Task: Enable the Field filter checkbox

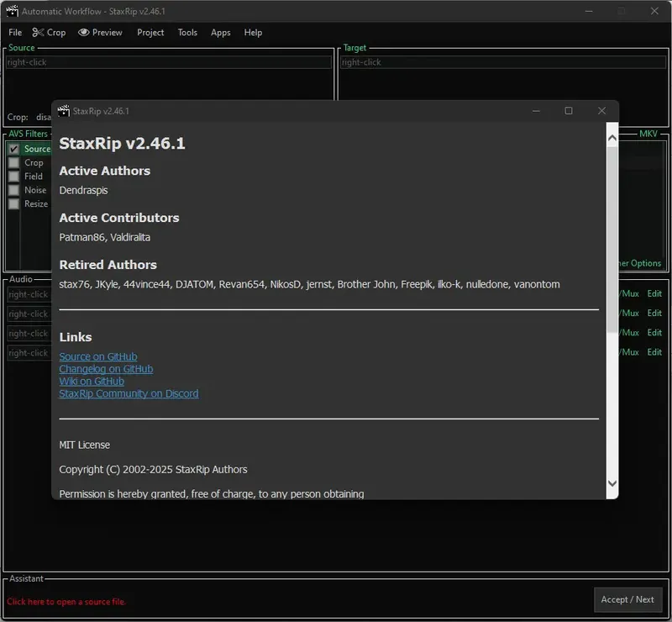Action: click(x=13, y=177)
